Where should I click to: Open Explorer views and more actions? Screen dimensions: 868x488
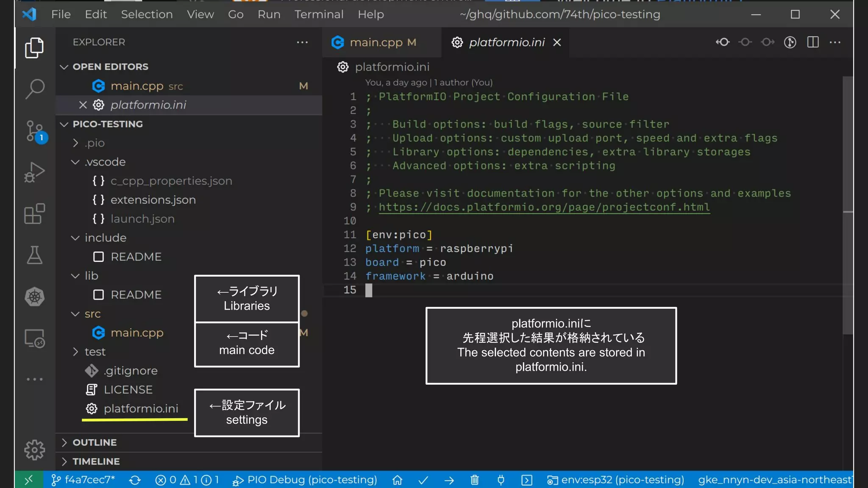tap(302, 42)
